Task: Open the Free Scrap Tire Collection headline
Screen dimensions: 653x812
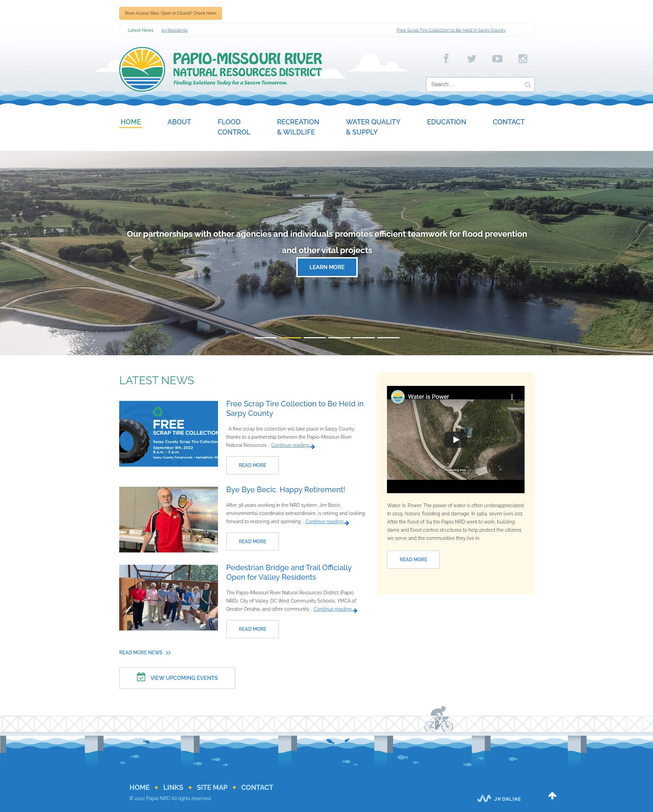Action: [295, 408]
